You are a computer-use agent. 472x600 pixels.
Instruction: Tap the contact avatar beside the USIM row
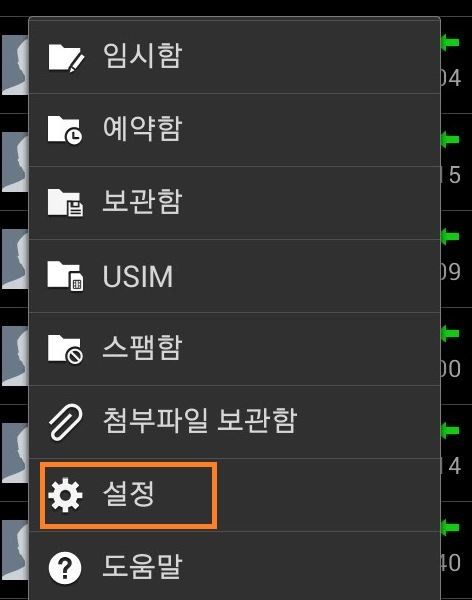click(x=15, y=259)
